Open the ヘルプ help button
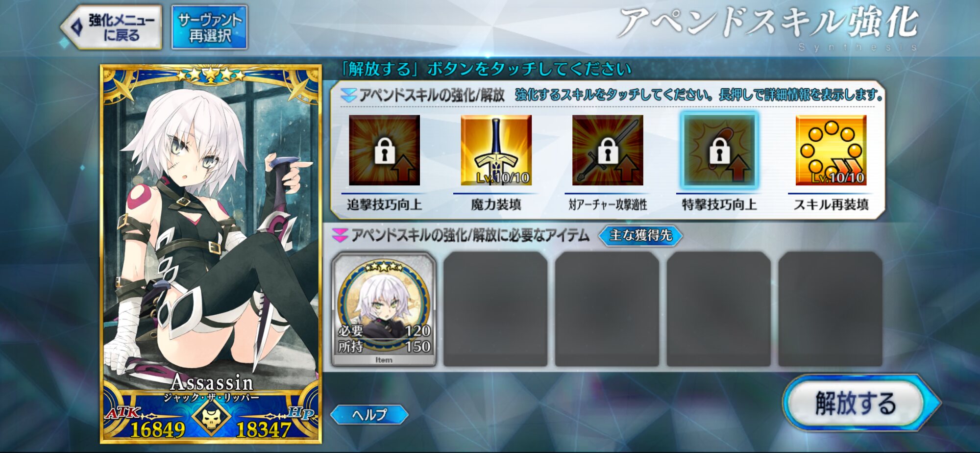 coord(369,415)
